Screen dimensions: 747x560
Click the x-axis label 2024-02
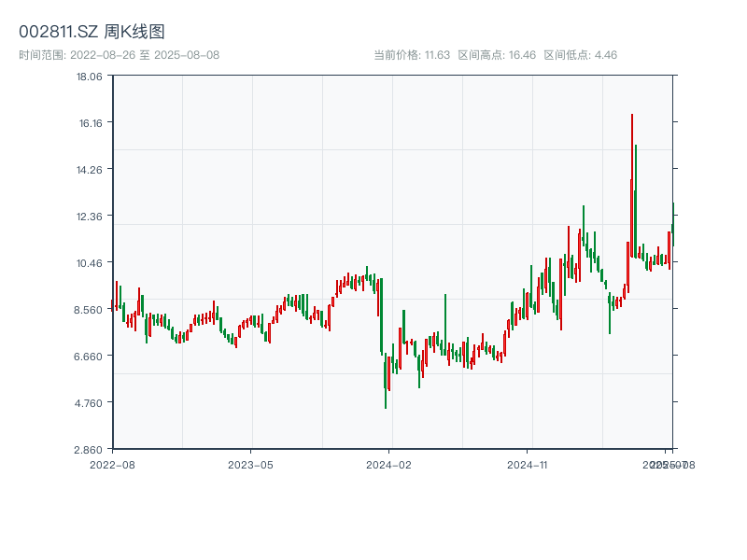(388, 465)
